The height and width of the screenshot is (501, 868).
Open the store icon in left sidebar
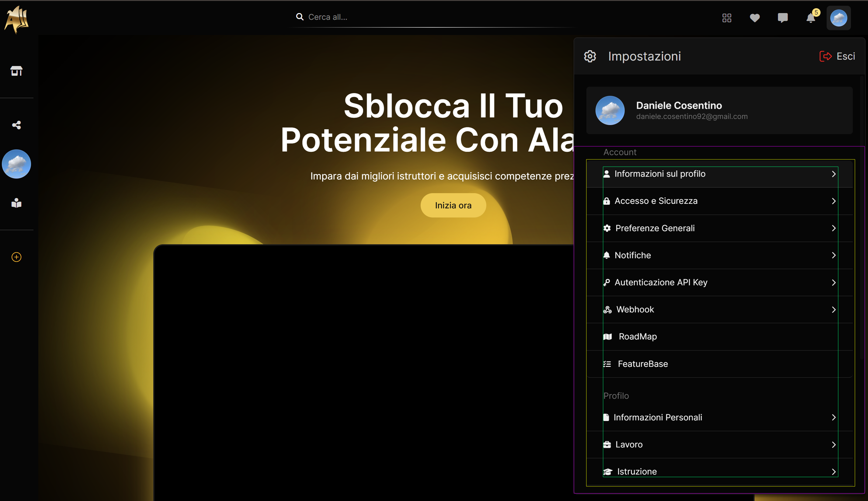click(16, 71)
